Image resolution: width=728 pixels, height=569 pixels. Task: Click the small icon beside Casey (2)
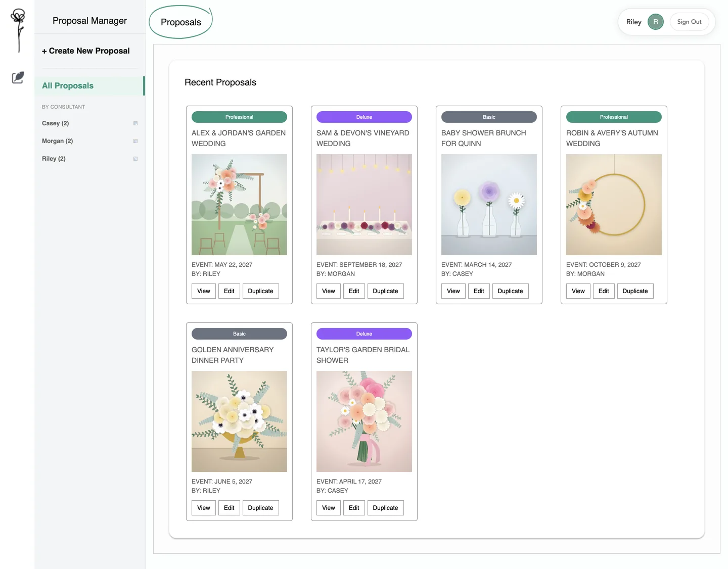pos(135,123)
